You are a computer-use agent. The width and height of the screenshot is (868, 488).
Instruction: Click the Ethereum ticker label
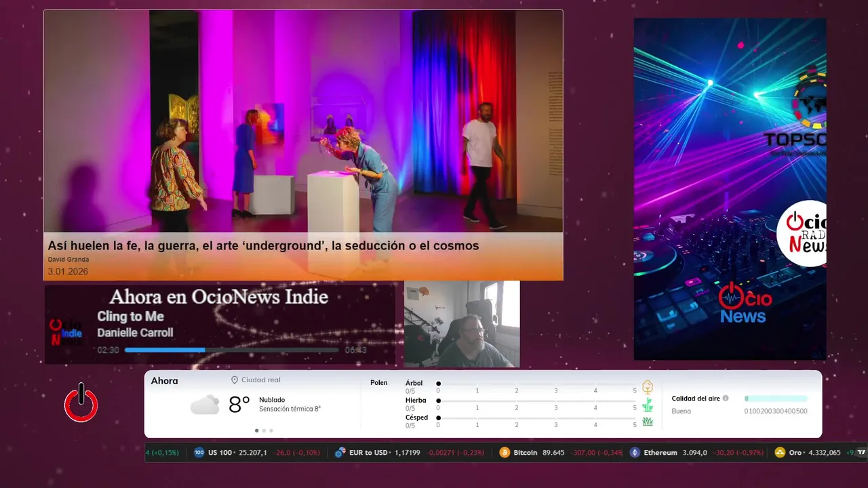click(660, 453)
